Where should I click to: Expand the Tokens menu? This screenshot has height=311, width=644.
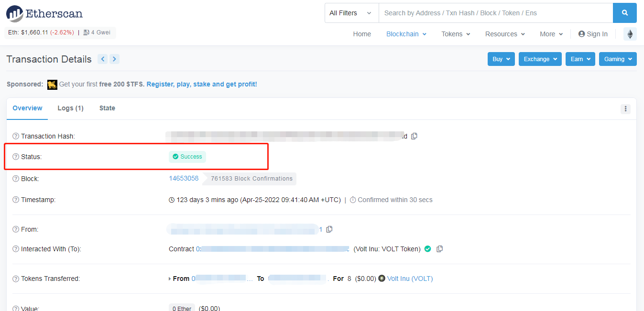click(455, 34)
